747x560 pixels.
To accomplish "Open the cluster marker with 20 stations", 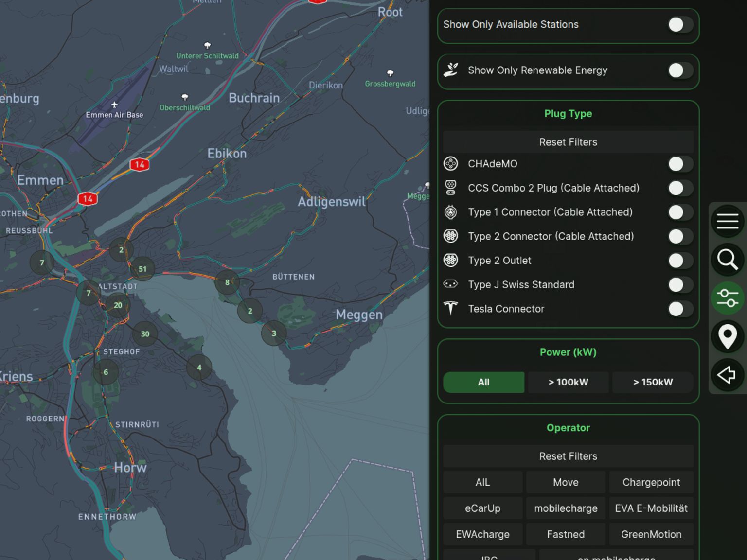I will pos(118,305).
